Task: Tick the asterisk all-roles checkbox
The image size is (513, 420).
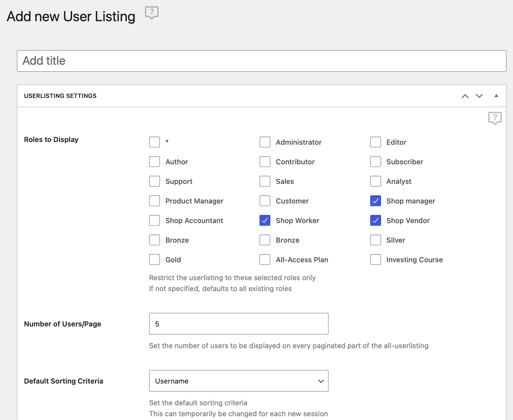Action: pyautogui.click(x=154, y=142)
